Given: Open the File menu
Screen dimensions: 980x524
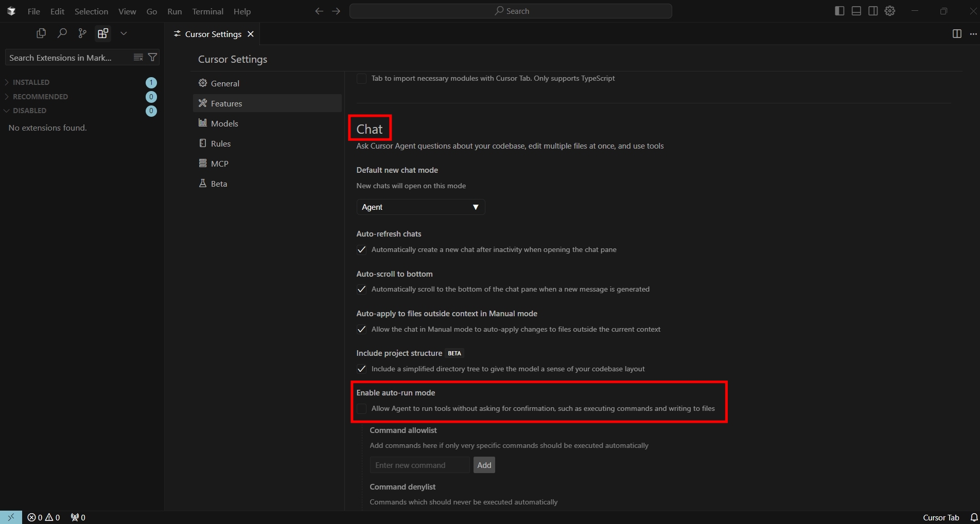Looking at the screenshot, I should [x=34, y=11].
